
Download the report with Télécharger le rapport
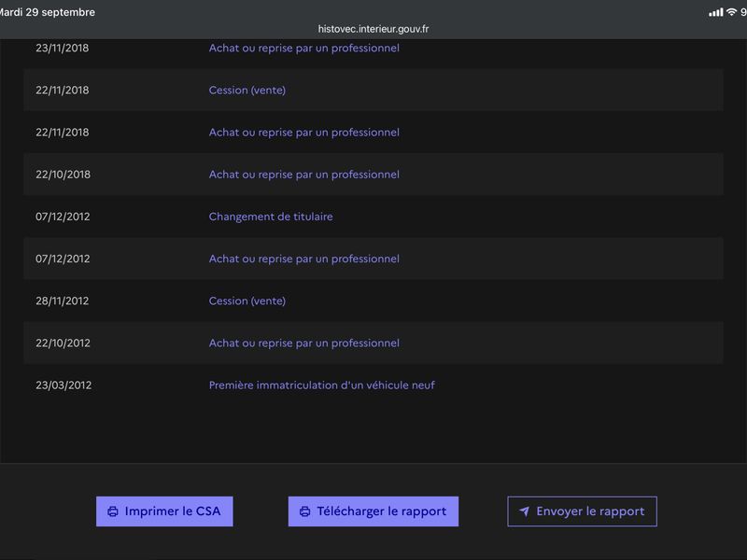pyautogui.click(x=373, y=511)
